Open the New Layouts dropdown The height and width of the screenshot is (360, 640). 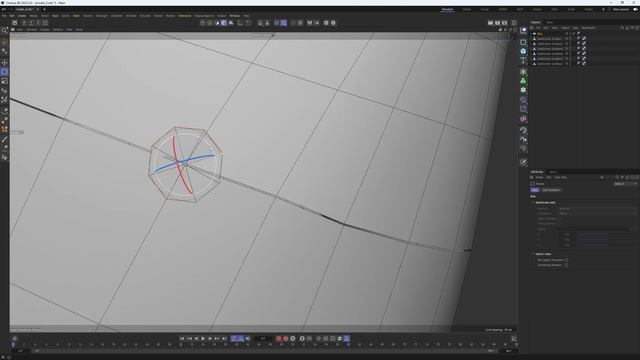(x=620, y=9)
